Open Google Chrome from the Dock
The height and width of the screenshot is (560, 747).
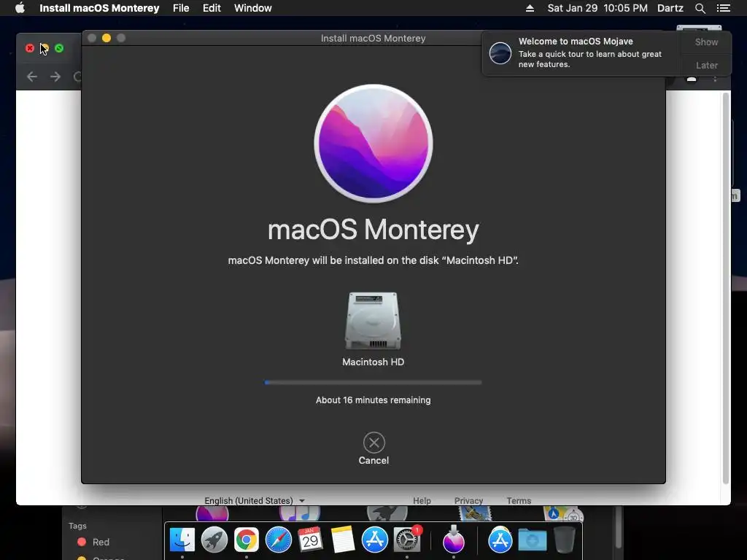(x=247, y=540)
